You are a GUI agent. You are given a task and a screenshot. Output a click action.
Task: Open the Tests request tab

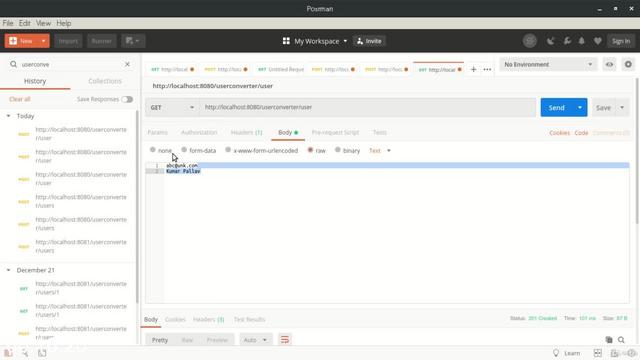380,132
